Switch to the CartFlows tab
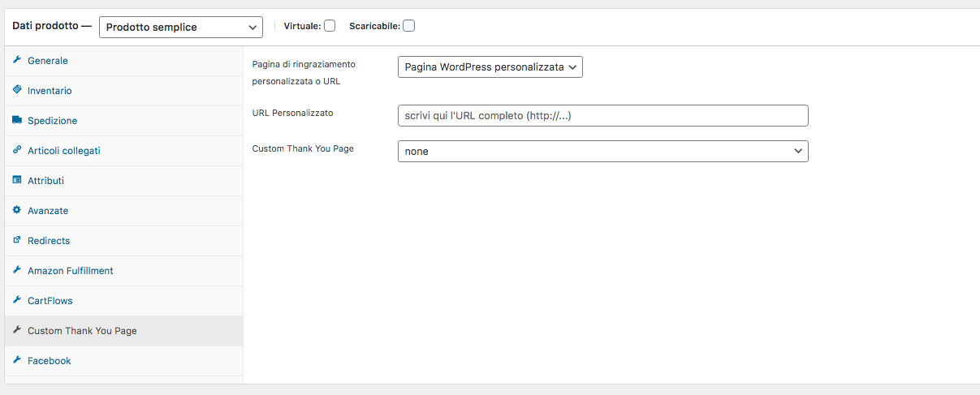Screen dimensions: 980x395 pyautogui.click(x=50, y=301)
